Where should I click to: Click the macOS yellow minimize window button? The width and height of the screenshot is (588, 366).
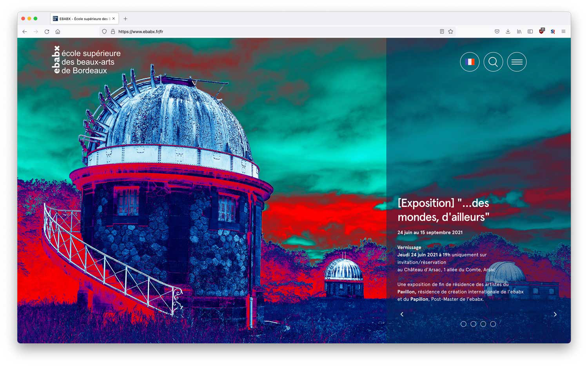pyautogui.click(x=29, y=18)
